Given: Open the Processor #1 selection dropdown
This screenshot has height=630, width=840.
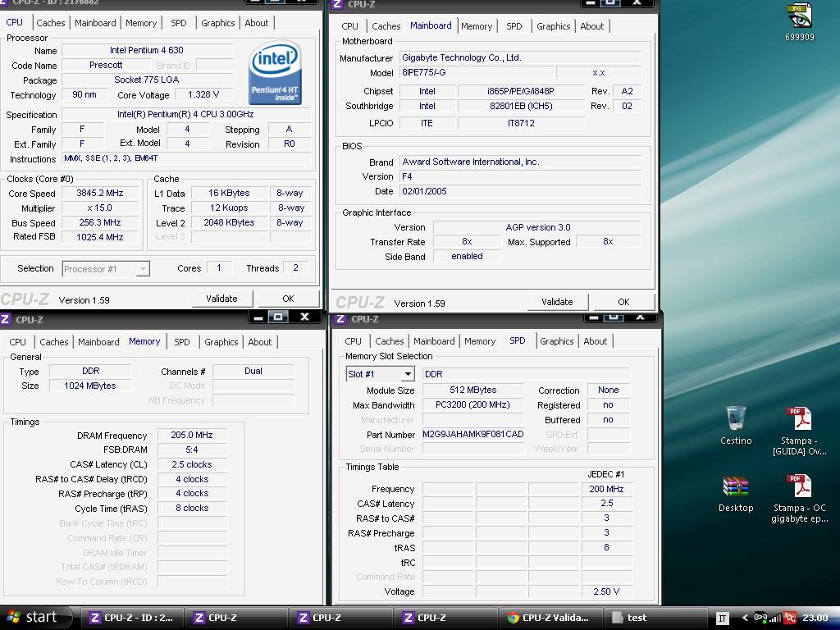Looking at the screenshot, I should [106, 269].
